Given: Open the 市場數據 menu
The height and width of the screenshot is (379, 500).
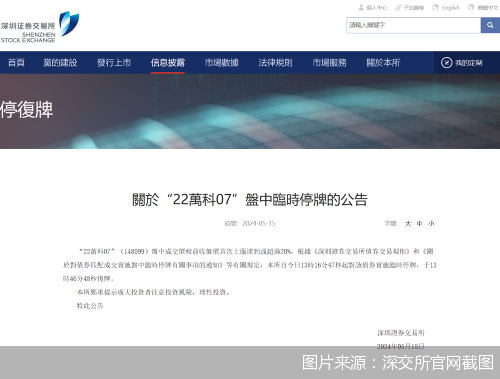Looking at the screenshot, I should tap(222, 62).
